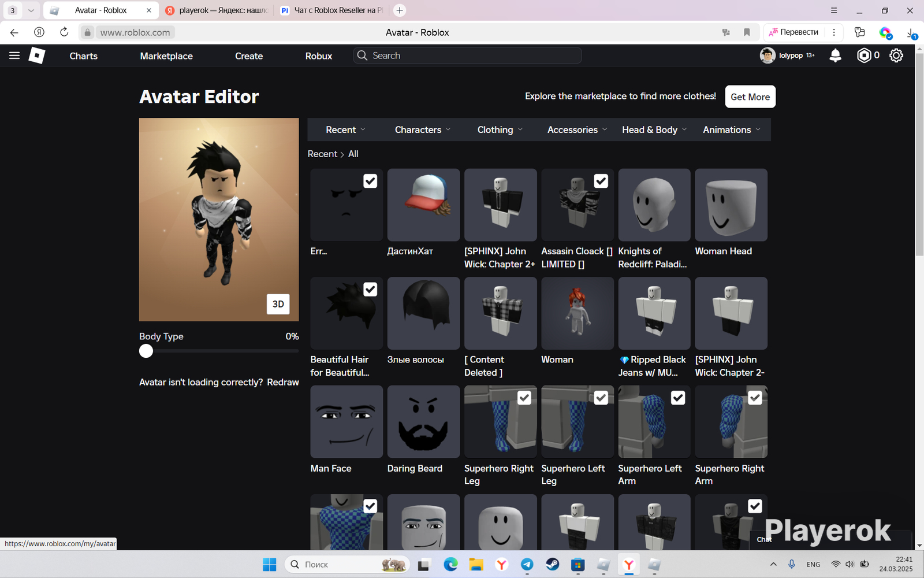Open the browser tab list dropdown arrow
Image resolution: width=924 pixels, height=578 pixels.
click(31, 10)
